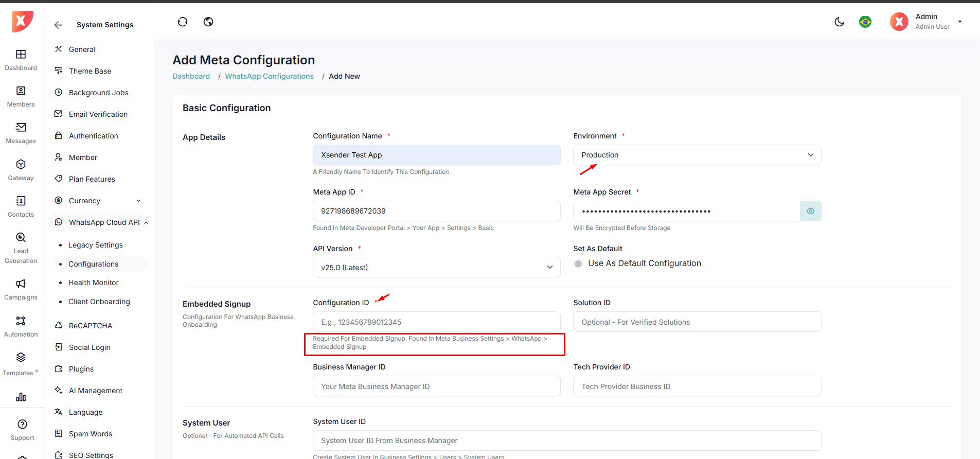The image size is (980, 459).
Task: Expand the Currency settings submenu
Action: (138, 201)
